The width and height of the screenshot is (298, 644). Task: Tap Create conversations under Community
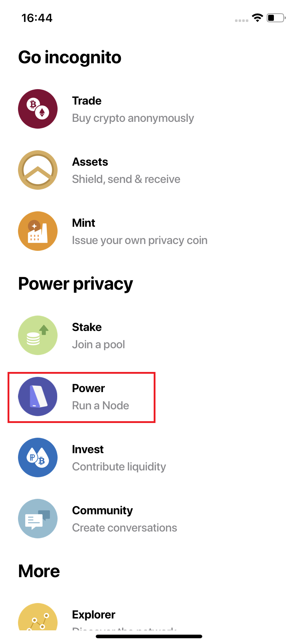(125, 528)
